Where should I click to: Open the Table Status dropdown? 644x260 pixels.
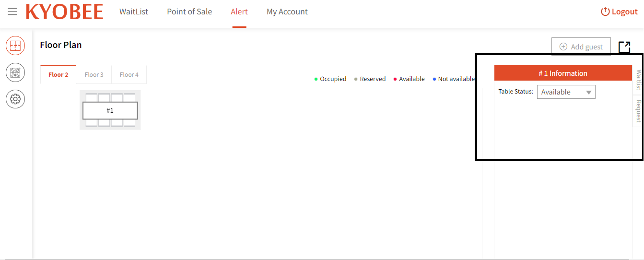point(566,92)
